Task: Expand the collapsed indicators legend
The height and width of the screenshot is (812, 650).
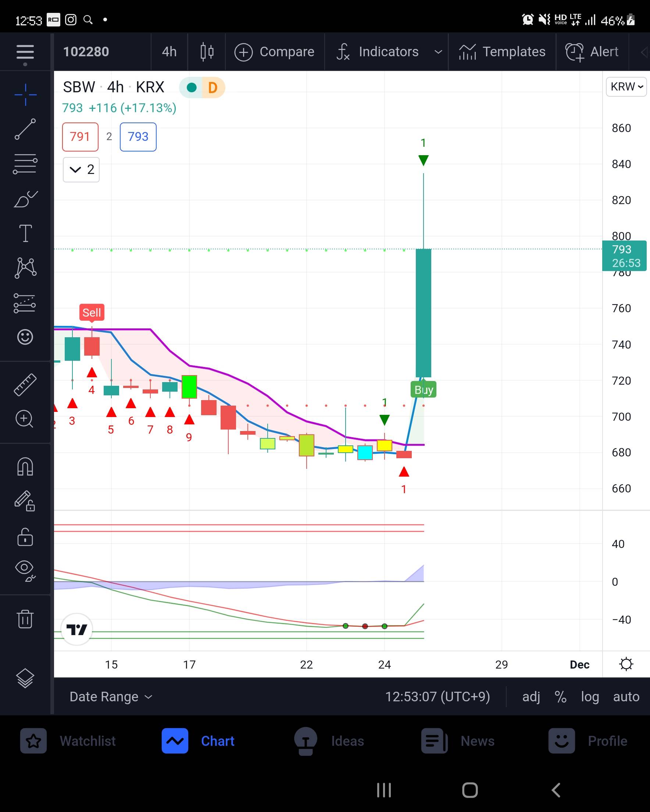Action: (x=81, y=170)
